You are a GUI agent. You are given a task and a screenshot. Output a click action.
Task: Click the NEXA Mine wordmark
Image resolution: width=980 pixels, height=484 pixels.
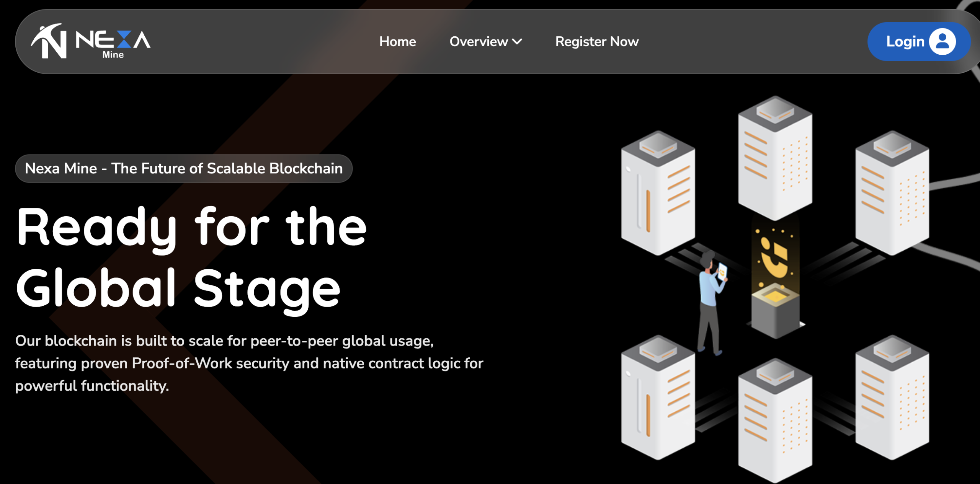(x=113, y=43)
